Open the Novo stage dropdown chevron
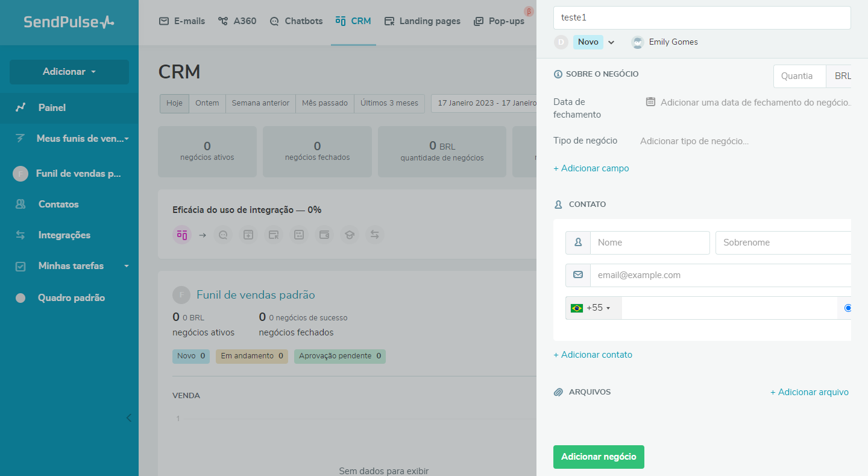This screenshot has width=868, height=476. click(611, 42)
